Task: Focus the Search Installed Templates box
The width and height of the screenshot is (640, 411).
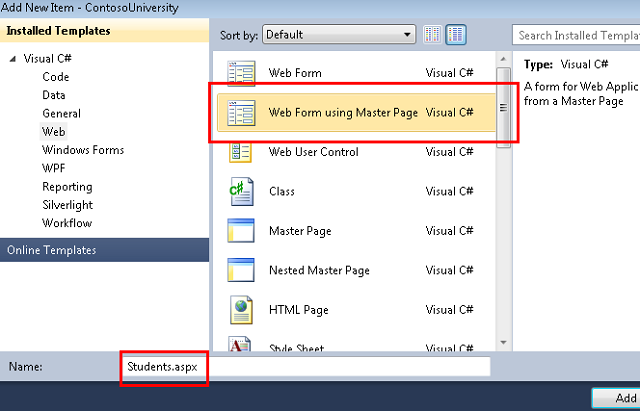Action: point(575,35)
